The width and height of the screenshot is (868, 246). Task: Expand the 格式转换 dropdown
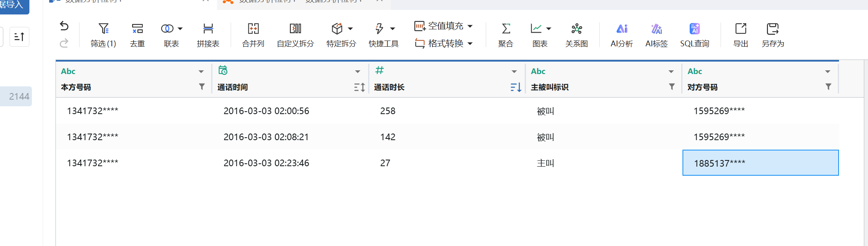pos(470,43)
